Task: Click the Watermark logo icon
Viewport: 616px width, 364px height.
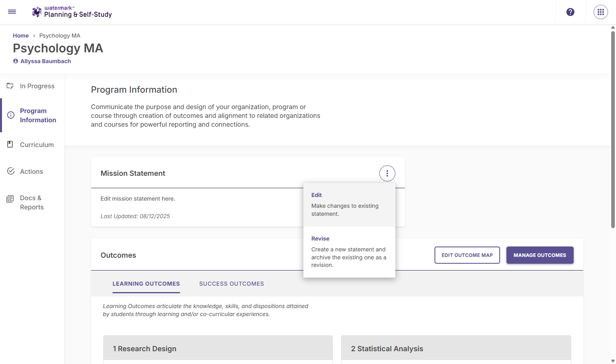Action: [37, 12]
